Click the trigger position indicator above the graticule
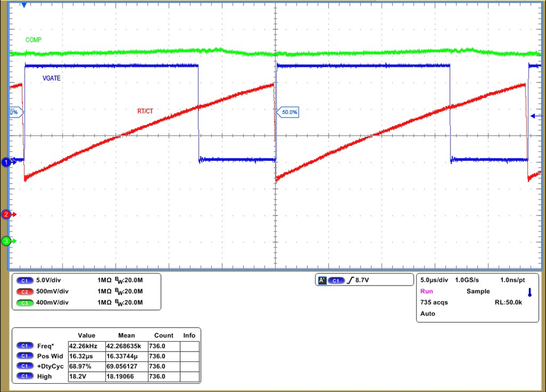 [x=23, y=4]
